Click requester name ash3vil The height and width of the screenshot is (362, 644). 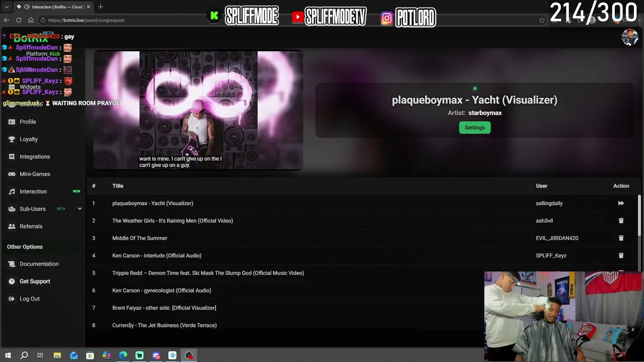pyautogui.click(x=544, y=221)
